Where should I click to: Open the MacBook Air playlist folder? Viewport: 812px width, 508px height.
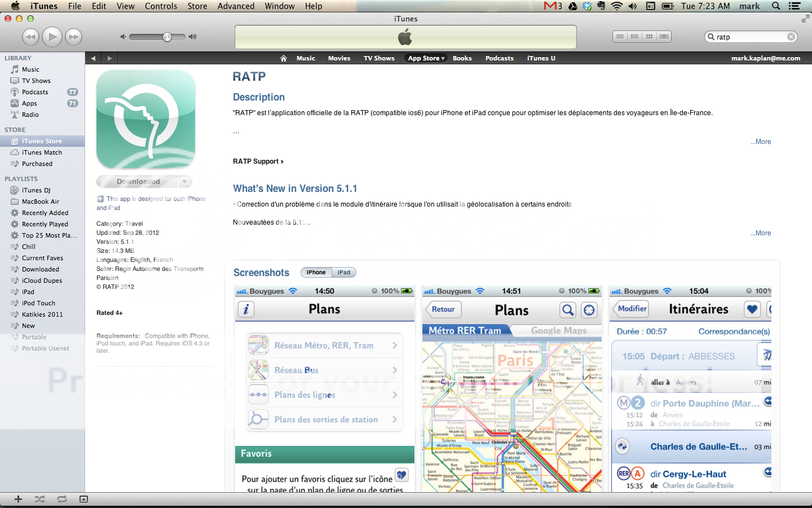[x=42, y=202]
